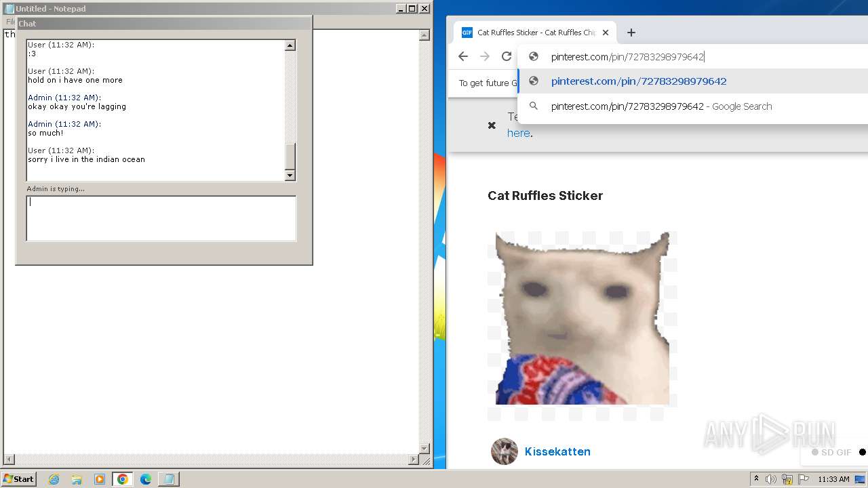Click the message 'okay okay you're lagging'
Viewport: 868px width, 488px height.
click(x=77, y=106)
